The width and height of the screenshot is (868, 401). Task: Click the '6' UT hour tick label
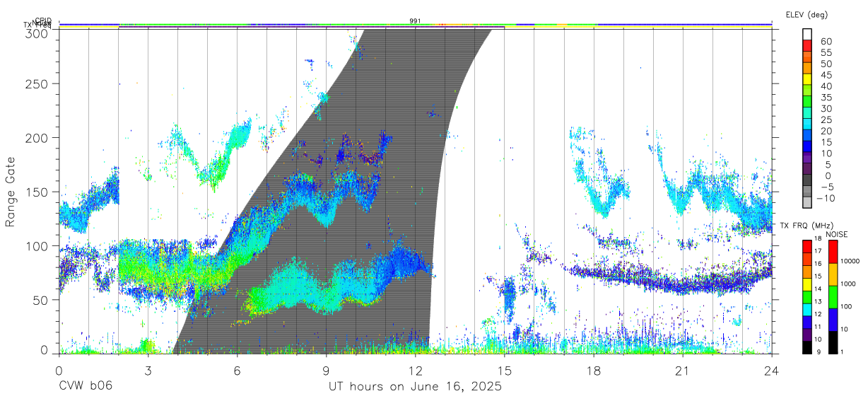point(237,370)
